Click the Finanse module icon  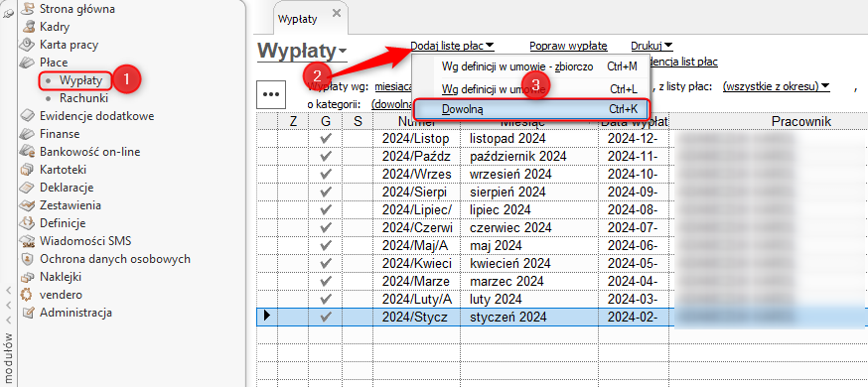pyautogui.click(x=27, y=134)
